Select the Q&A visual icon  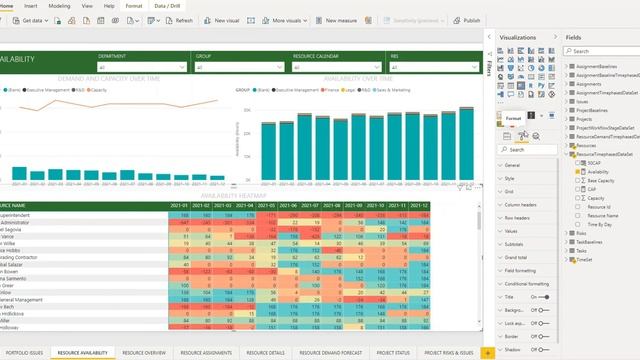pyautogui.click(x=511, y=94)
